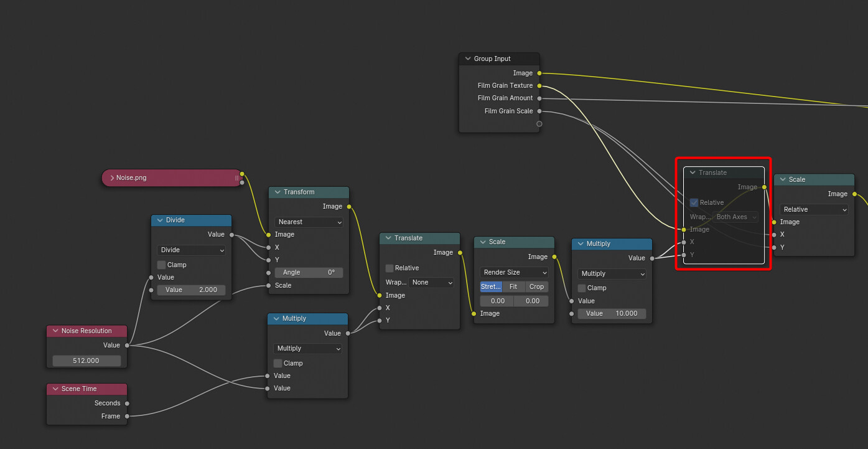
Task: Enable Relative checkbox in the unmuted Translate node
Action: point(390,268)
